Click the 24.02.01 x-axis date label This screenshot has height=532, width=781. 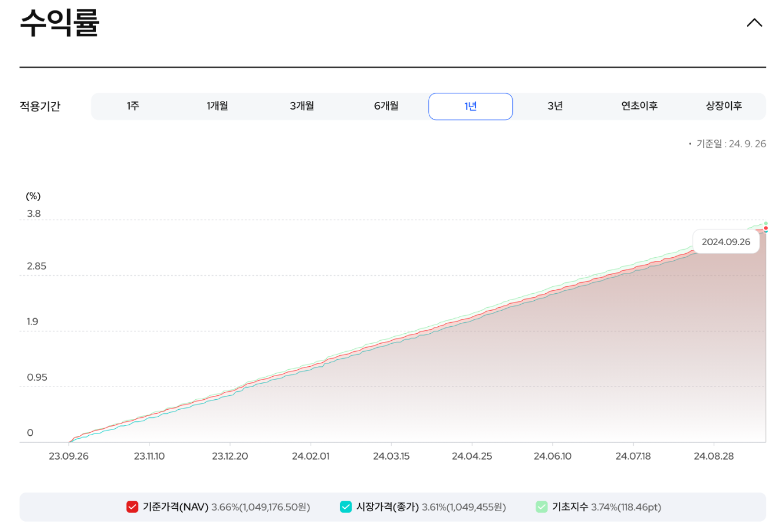pyautogui.click(x=311, y=456)
